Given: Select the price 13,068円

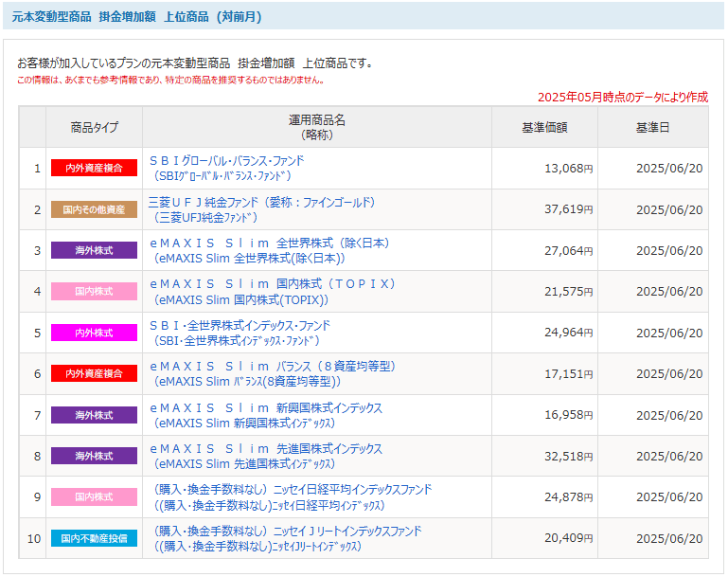Looking at the screenshot, I should [x=569, y=169].
